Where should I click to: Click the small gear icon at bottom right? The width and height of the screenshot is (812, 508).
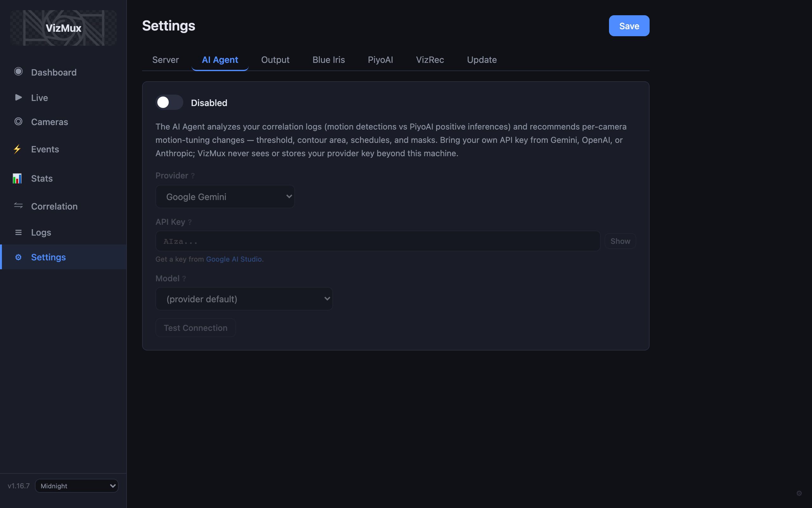(x=799, y=493)
